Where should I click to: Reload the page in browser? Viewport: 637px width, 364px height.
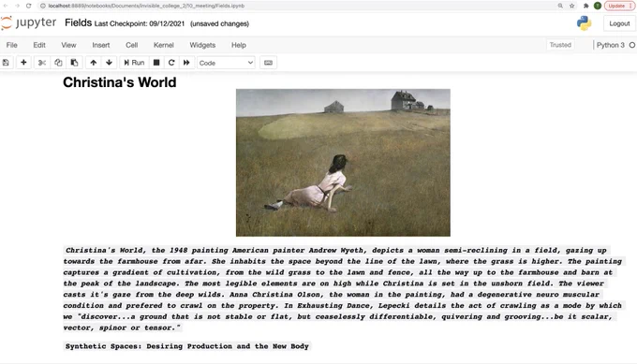tap(28, 6)
